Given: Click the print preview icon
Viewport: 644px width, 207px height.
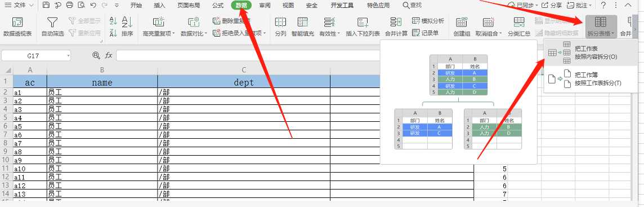Looking at the screenshot, I should (81, 5).
